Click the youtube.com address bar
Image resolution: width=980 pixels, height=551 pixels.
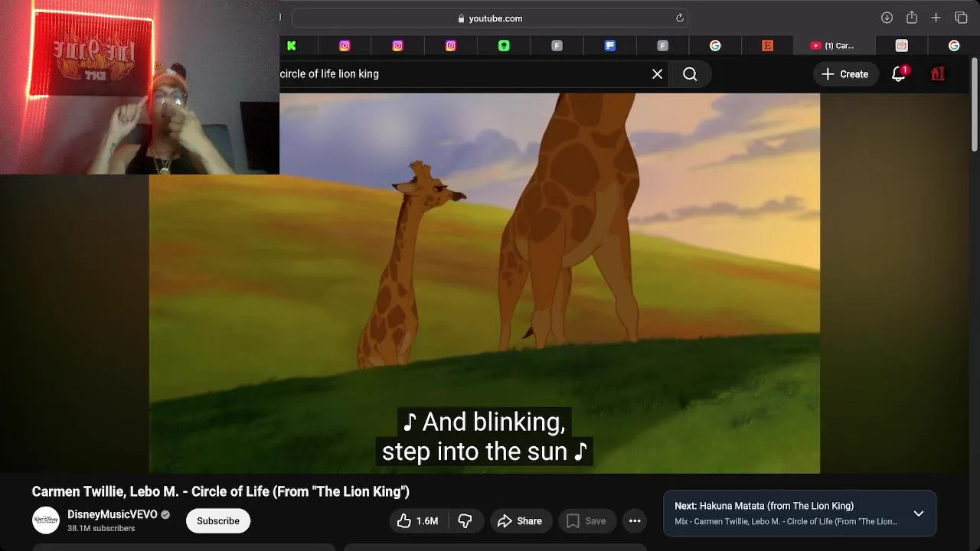[490, 18]
